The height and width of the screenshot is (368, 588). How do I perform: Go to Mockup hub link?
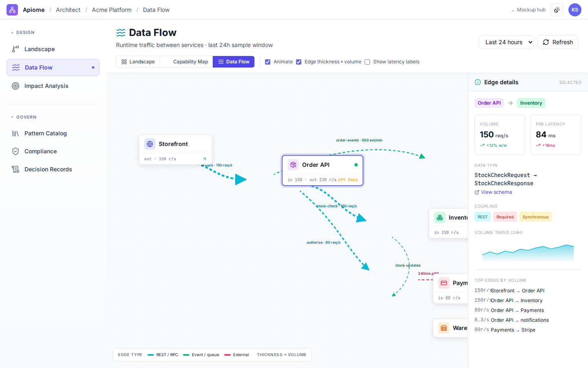[x=528, y=10]
